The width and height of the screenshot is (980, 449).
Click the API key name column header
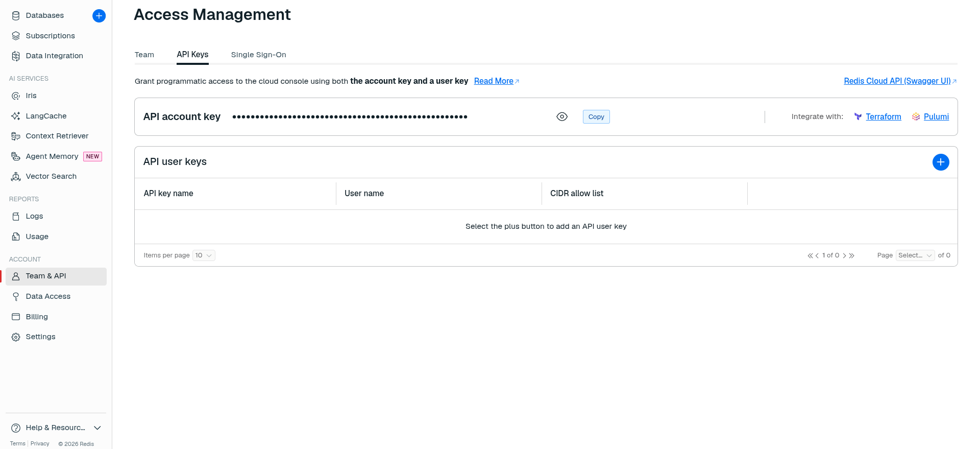coord(168,194)
